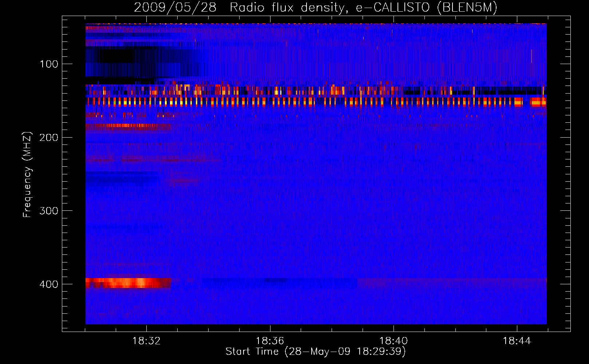Click the 'Start Time (28-May-09 18:29:39)' label
Image resolution: width=589 pixels, height=364 pixels.
tap(316, 352)
